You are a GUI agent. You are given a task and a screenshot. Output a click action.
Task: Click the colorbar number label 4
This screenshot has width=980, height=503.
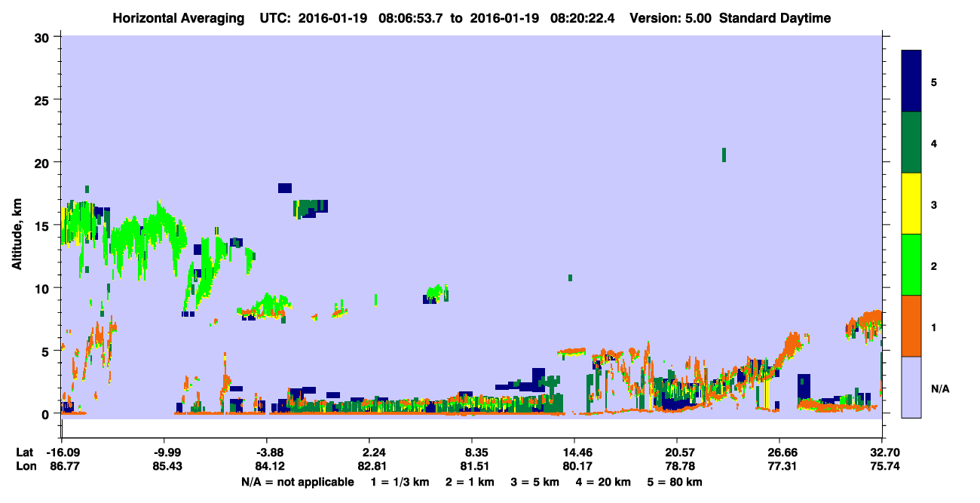pos(934,143)
